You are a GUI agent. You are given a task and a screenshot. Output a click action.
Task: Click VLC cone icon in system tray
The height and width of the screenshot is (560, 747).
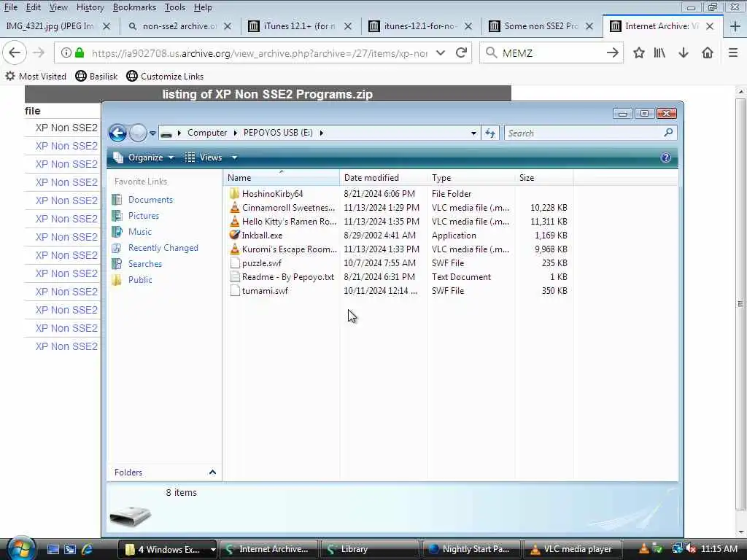pyautogui.click(x=643, y=548)
